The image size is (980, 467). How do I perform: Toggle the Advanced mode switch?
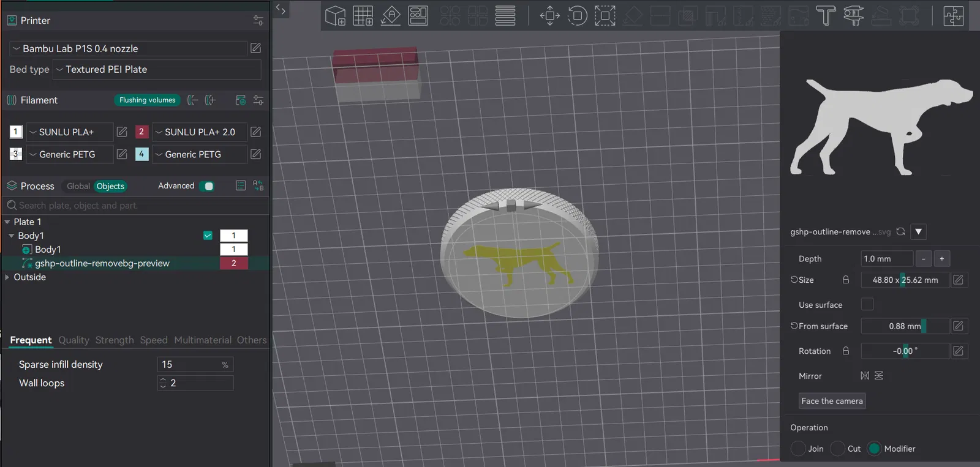point(207,186)
